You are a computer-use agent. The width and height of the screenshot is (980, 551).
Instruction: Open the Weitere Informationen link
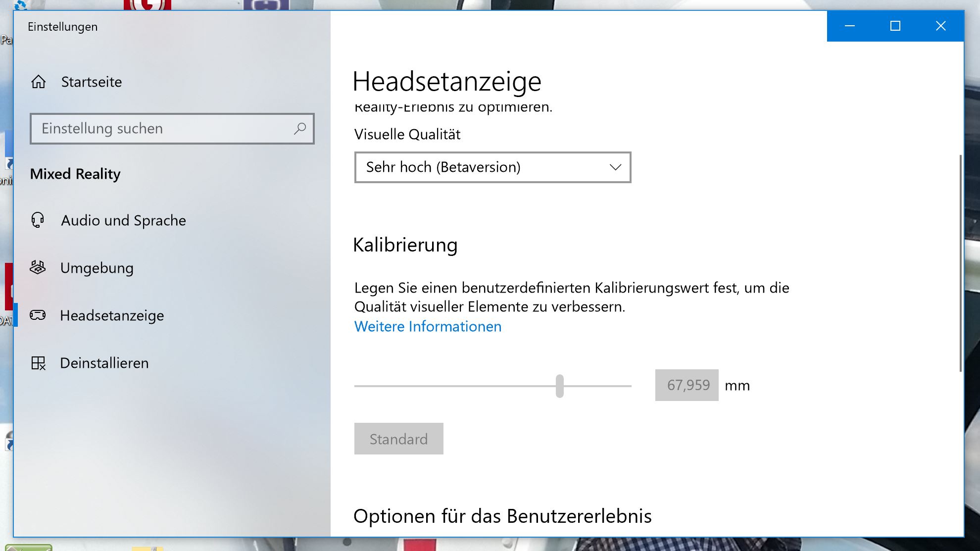tap(428, 327)
